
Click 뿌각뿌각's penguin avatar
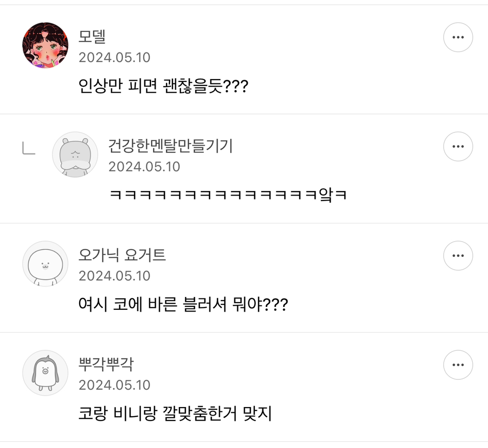(45, 373)
